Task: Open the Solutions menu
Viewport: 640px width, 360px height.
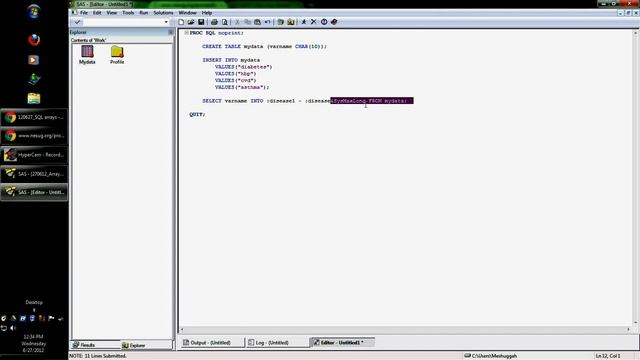Action: click(163, 13)
